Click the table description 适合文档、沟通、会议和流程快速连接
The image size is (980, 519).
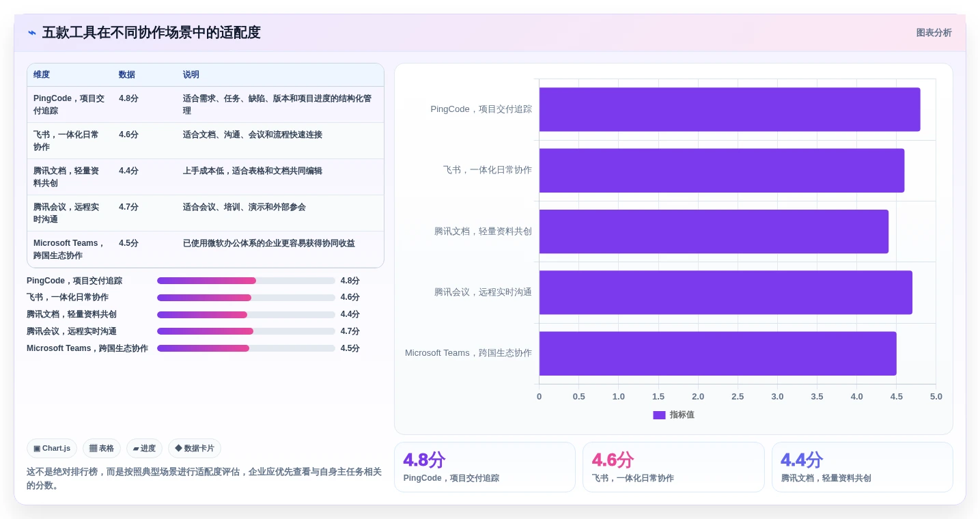[253, 135]
